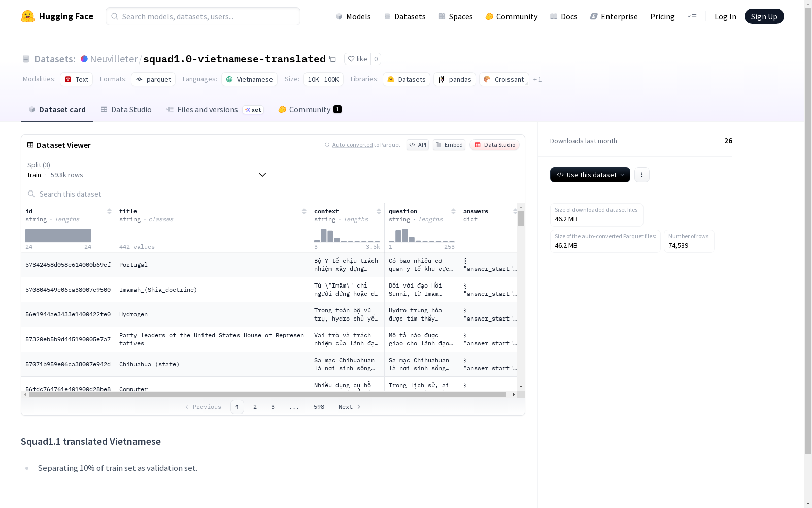Click the Dataset Viewer table icon
Screen dimensions: 812x508
30,145
